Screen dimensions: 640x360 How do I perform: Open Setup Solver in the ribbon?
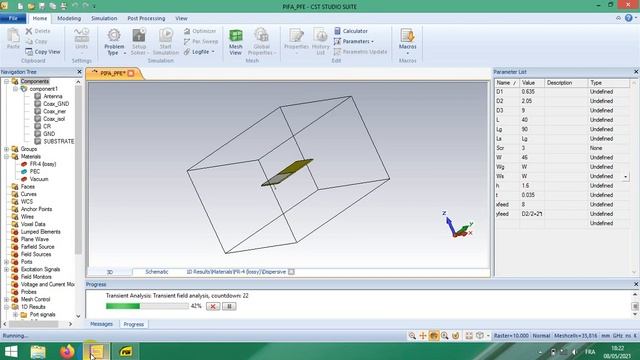coord(139,41)
